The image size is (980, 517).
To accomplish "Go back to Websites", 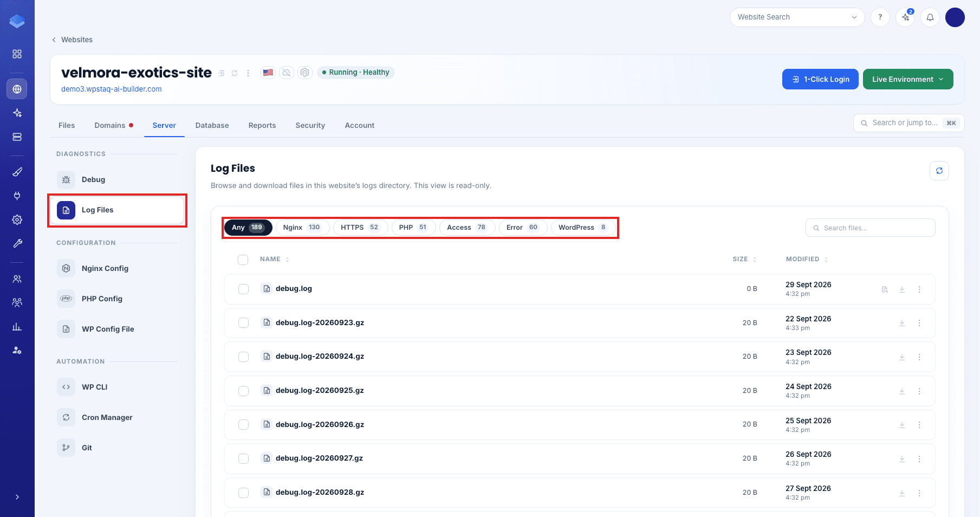I will click(x=72, y=40).
